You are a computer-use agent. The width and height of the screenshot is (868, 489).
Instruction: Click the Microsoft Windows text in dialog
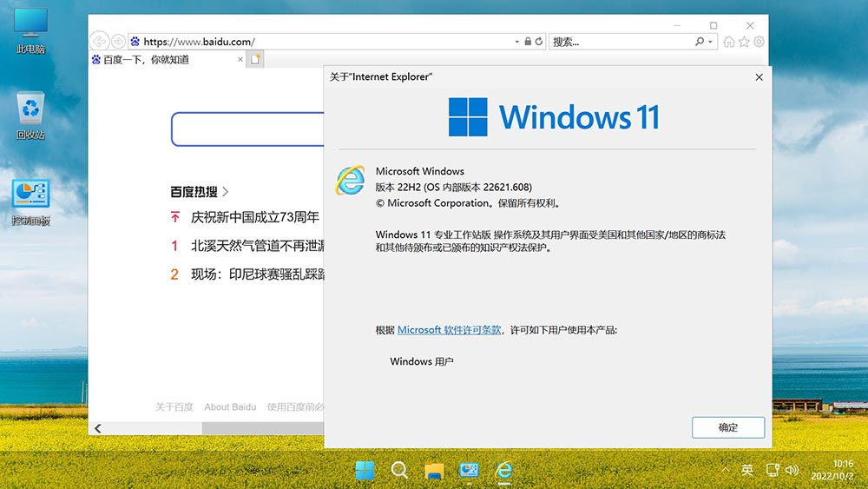(x=419, y=171)
